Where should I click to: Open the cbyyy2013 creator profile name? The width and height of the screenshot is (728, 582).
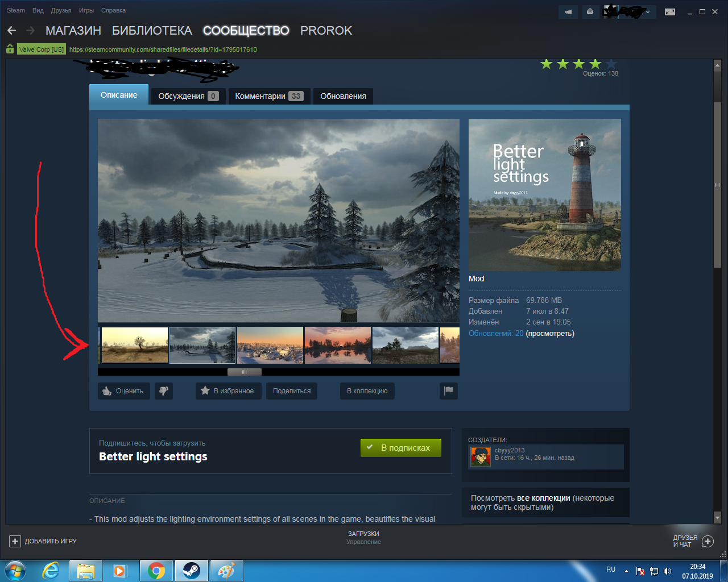click(x=510, y=450)
